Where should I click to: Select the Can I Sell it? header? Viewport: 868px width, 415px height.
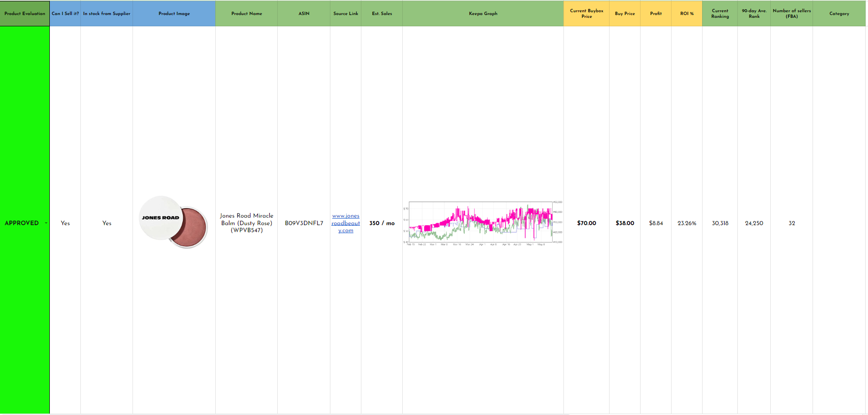(65, 14)
